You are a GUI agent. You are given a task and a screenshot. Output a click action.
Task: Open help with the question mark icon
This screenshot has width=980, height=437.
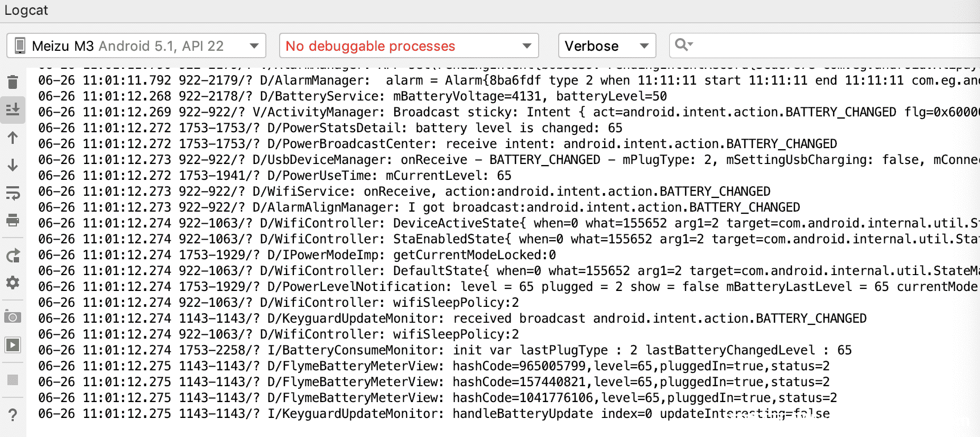13,415
